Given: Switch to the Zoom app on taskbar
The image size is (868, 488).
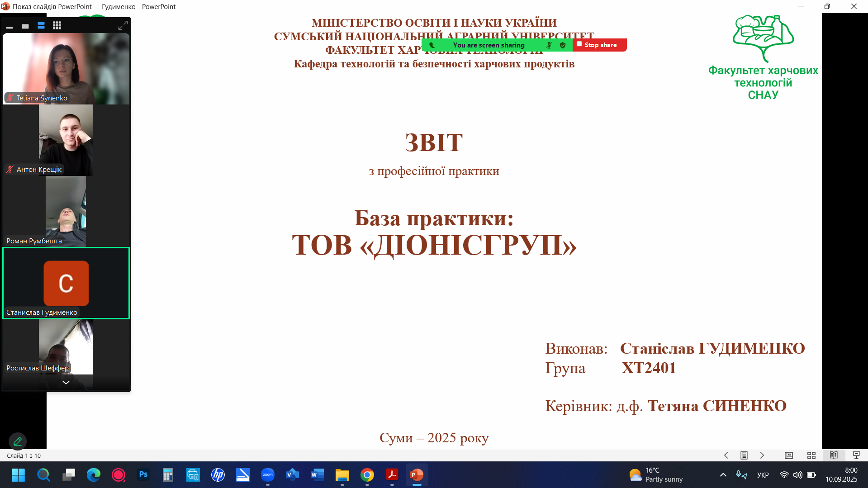Looking at the screenshot, I should (268, 475).
